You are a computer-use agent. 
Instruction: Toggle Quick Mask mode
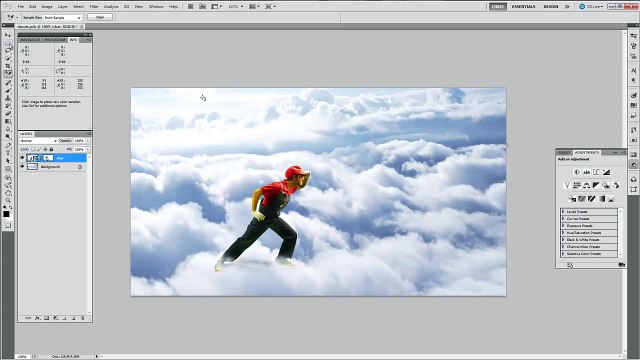pyautogui.click(x=8, y=225)
